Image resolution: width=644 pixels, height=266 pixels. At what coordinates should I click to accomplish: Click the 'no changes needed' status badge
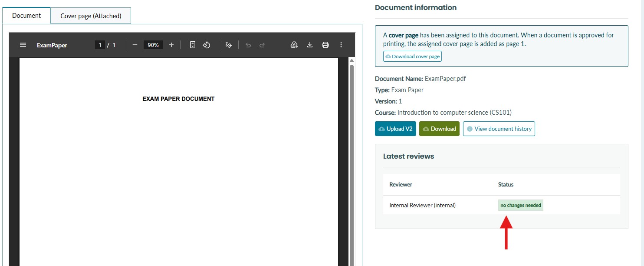pos(521,205)
